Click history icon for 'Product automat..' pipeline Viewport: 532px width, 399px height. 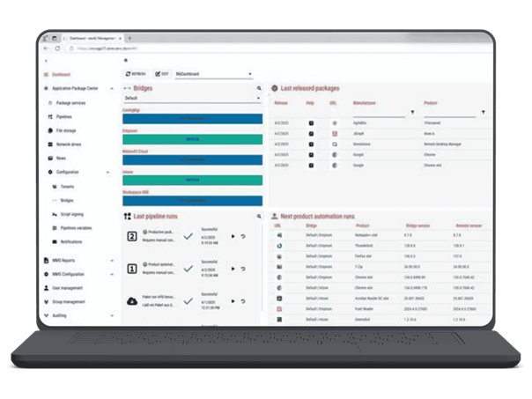pyautogui.click(x=243, y=269)
